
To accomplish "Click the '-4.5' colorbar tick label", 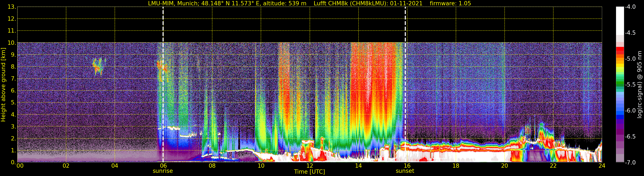I will pyautogui.click(x=630, y=33).
